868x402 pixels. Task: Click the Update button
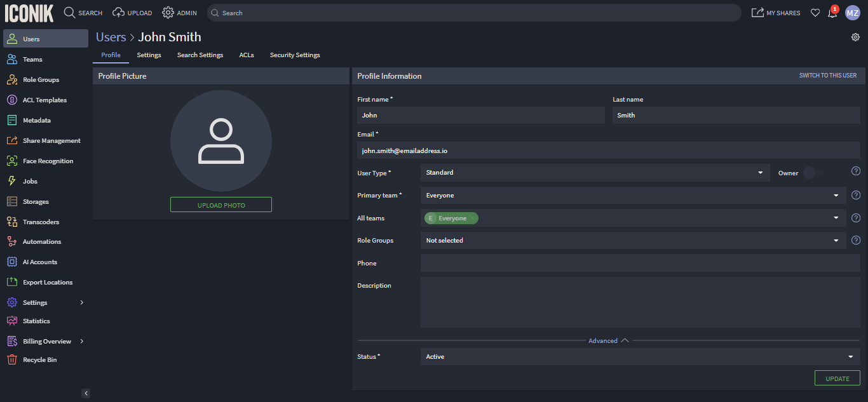[837, 379]
